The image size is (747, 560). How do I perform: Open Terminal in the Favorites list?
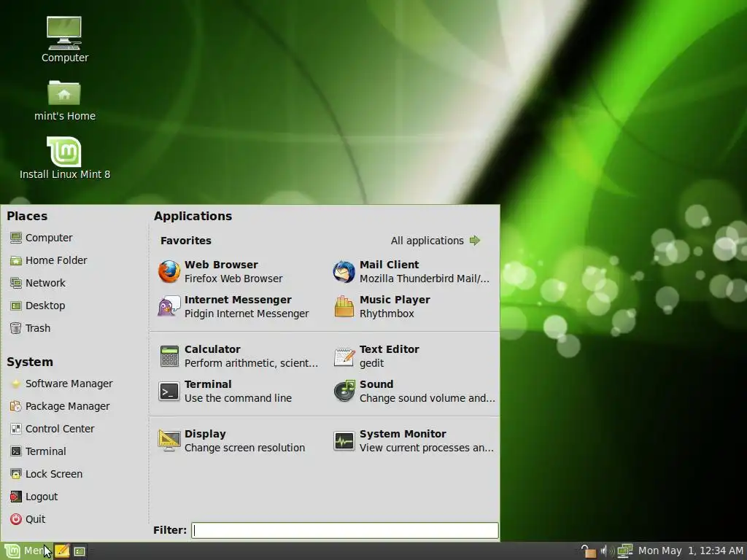click(x=225, y=391)
